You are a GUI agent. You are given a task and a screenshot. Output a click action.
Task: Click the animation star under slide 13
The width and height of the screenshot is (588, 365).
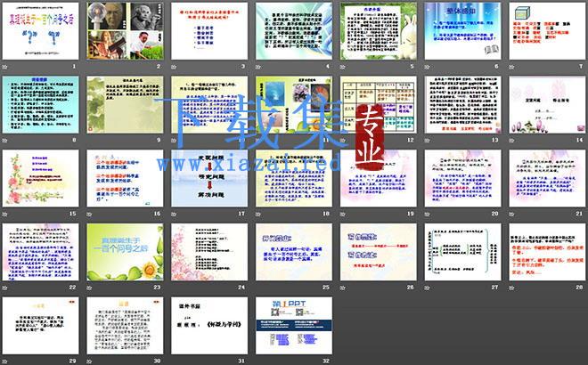click(427, 140)
